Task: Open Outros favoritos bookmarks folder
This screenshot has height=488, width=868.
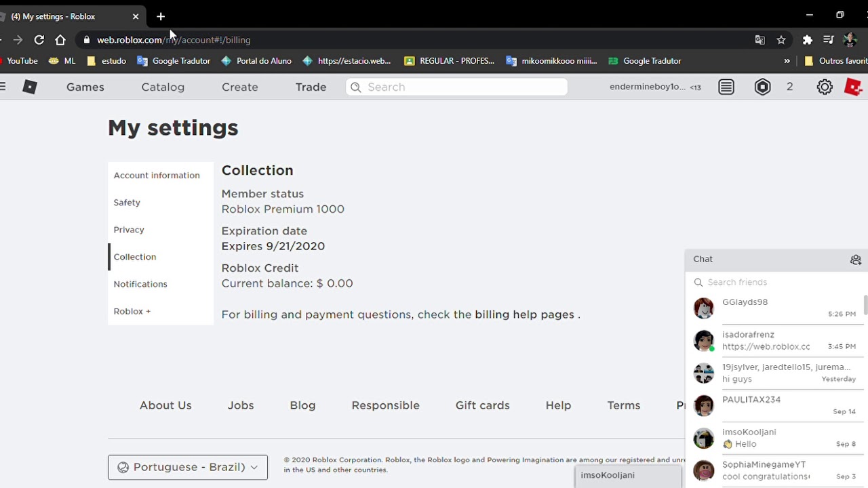Action: tap(835, 61)
